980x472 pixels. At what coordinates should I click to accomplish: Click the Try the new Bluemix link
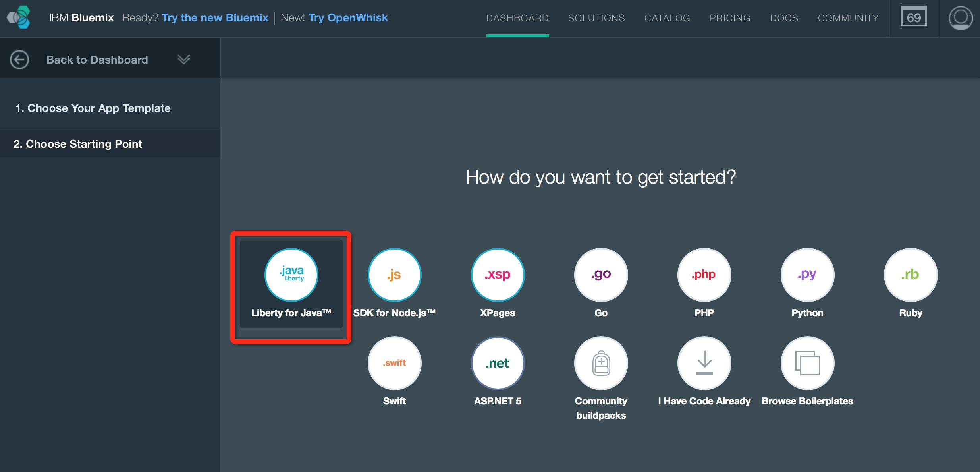point(215,18)
